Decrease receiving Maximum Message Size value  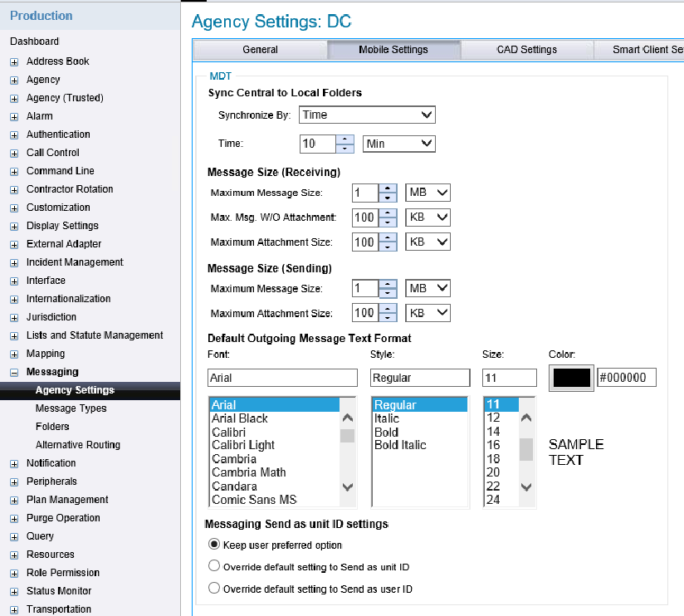[387, 198]
